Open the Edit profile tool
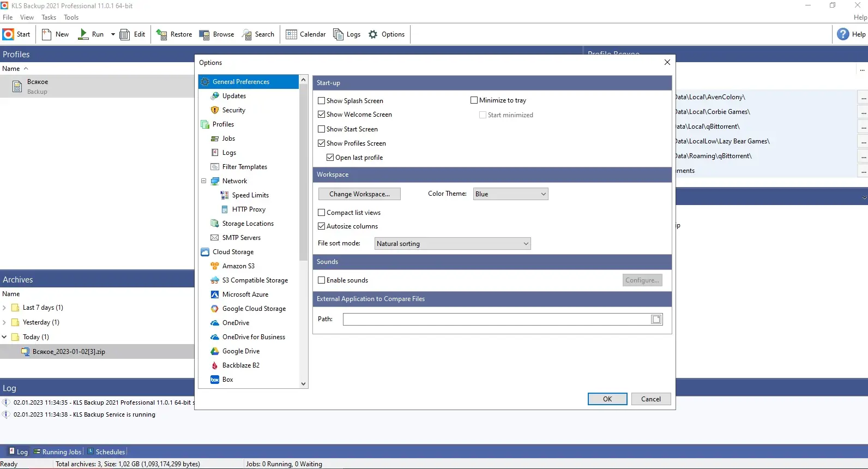 pos(125,34)
